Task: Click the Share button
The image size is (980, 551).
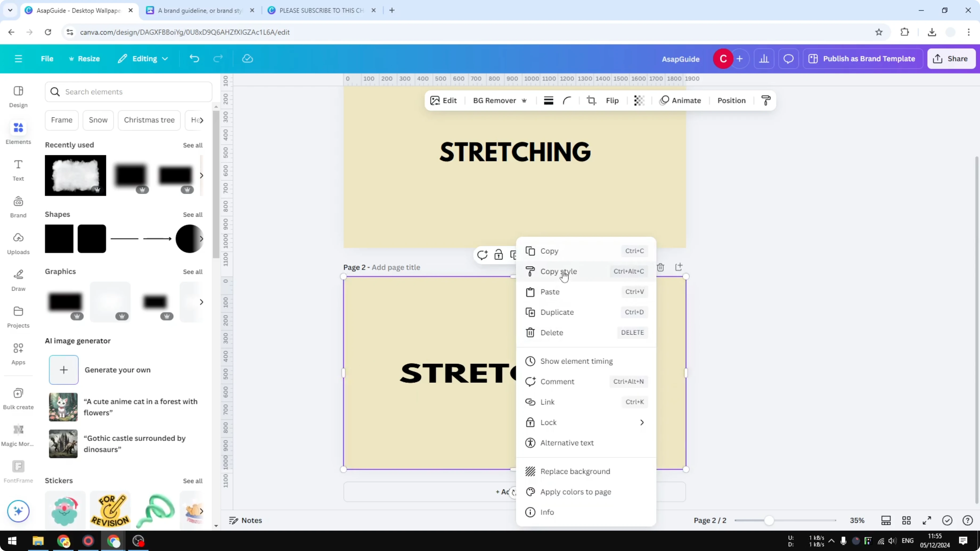Action: coord(952,59)
